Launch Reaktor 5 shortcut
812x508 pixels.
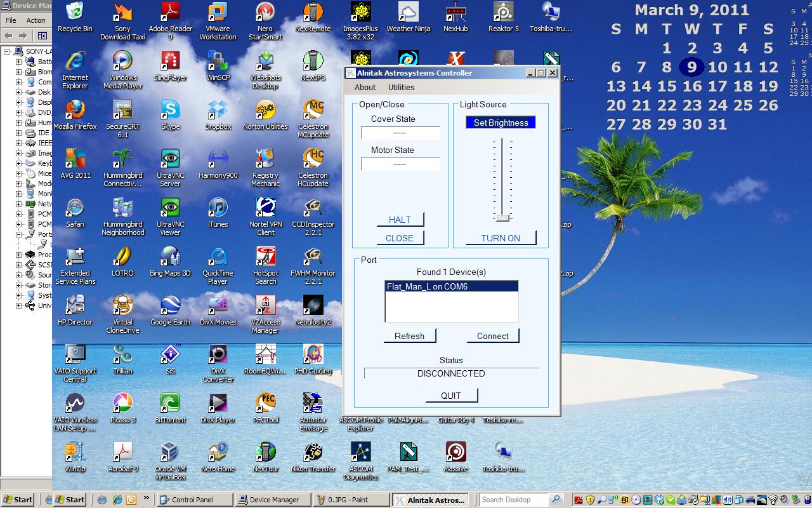[x=503, y=17]
